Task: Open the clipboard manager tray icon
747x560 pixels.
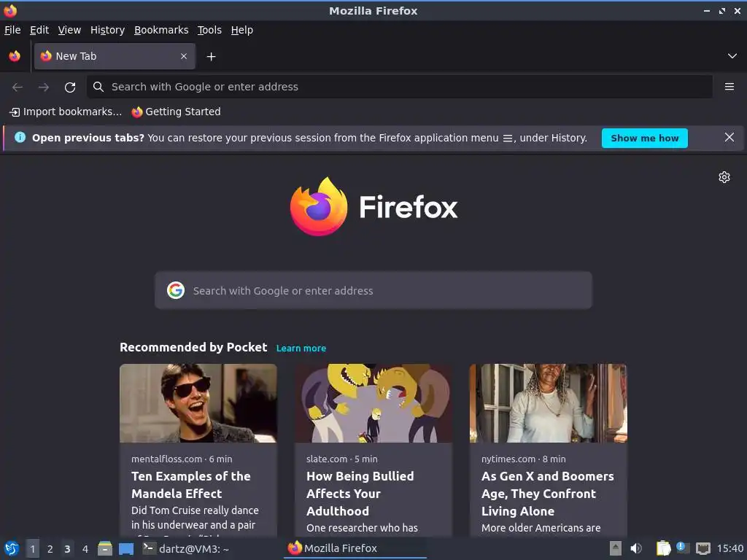Action: 663,548
